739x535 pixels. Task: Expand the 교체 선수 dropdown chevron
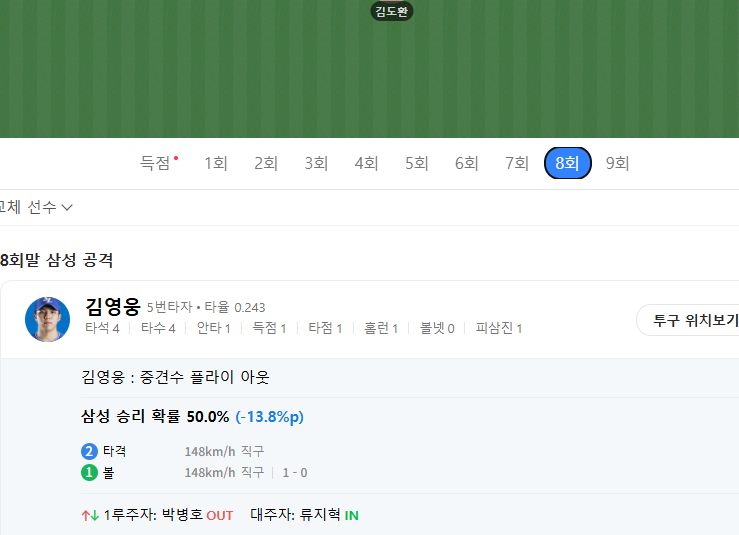pyautogui.click(x=67, y=207)
